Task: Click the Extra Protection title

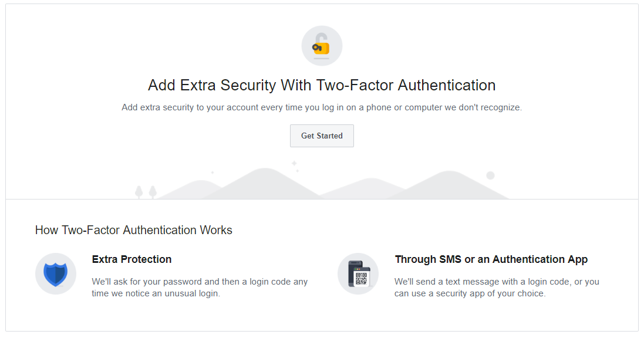Action: pos(132,259)
